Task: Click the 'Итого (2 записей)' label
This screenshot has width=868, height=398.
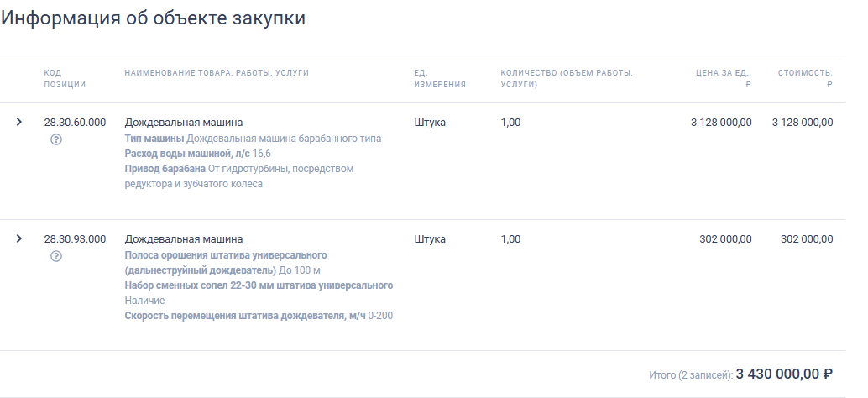Action: (x=691, y=375)
